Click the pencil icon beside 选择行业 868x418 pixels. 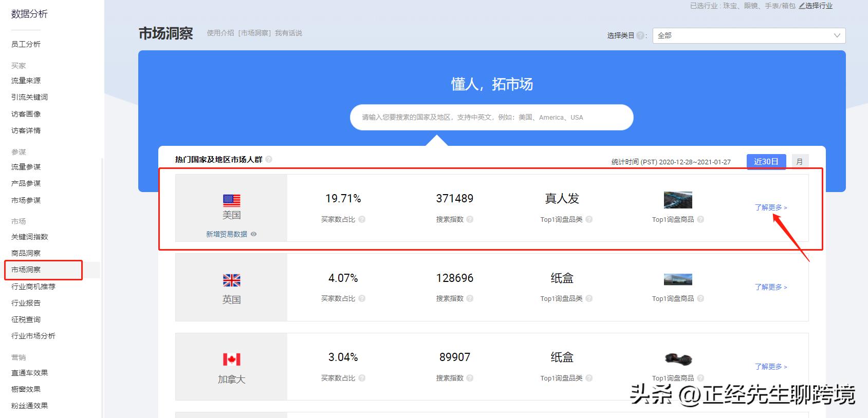[x=802, y=6]
